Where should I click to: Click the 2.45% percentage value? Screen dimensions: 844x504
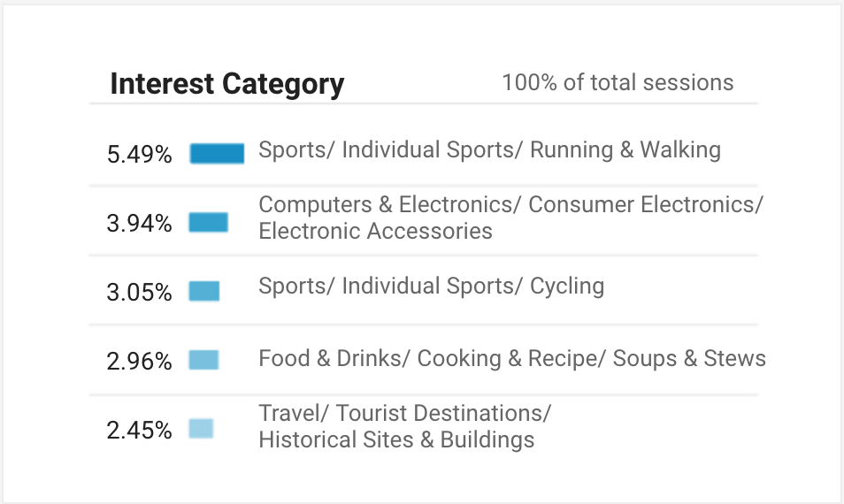point(139,431)
